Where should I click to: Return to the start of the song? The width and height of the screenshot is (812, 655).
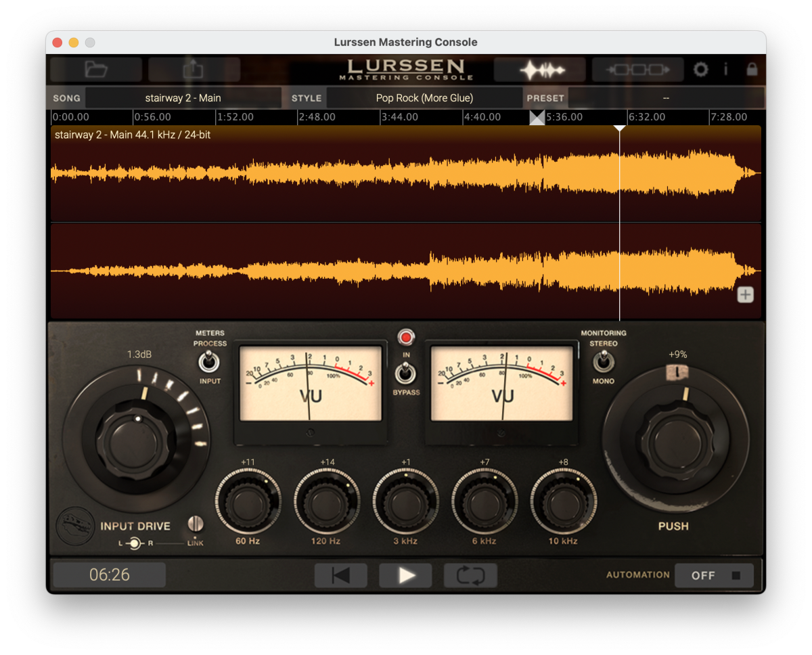(341, 575)
